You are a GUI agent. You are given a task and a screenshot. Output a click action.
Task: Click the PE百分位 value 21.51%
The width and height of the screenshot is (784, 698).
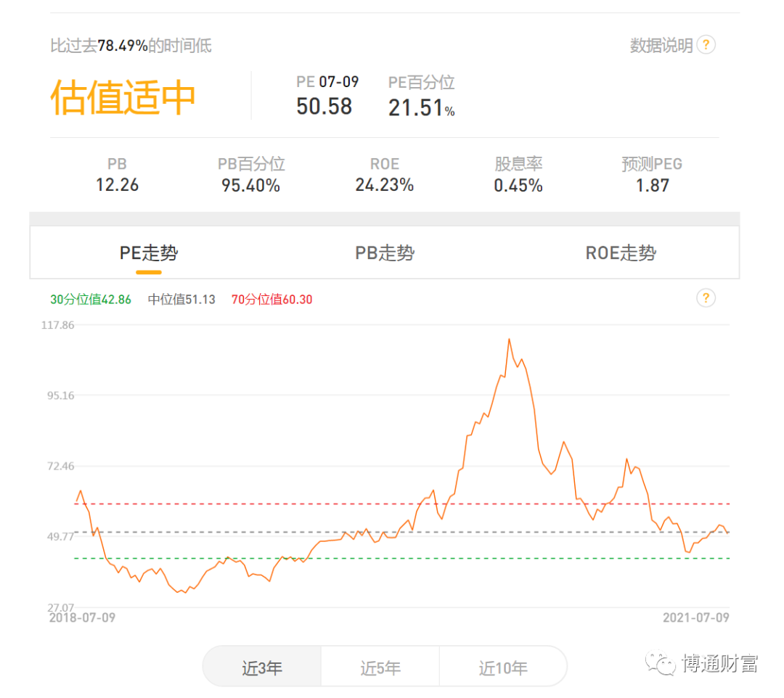pos(422,108)
